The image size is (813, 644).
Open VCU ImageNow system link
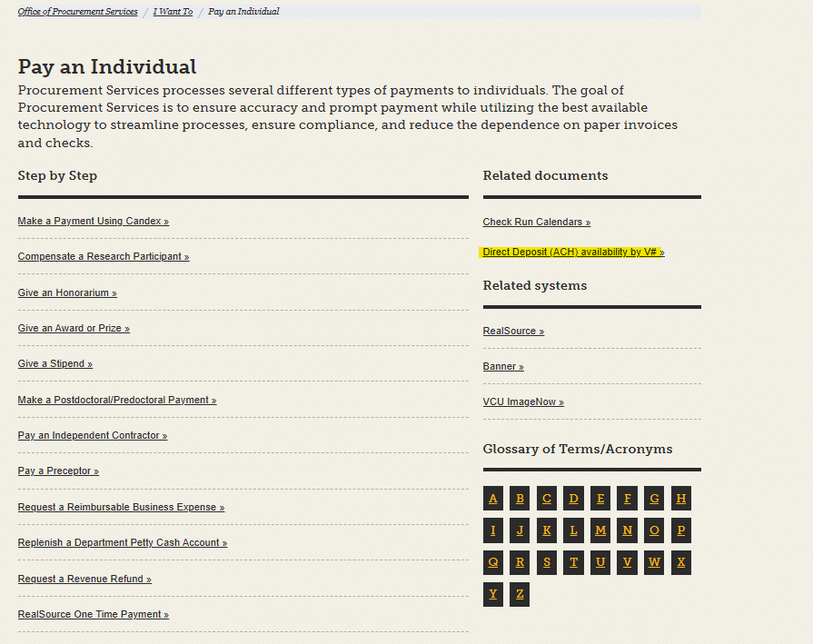pos(523,402)
